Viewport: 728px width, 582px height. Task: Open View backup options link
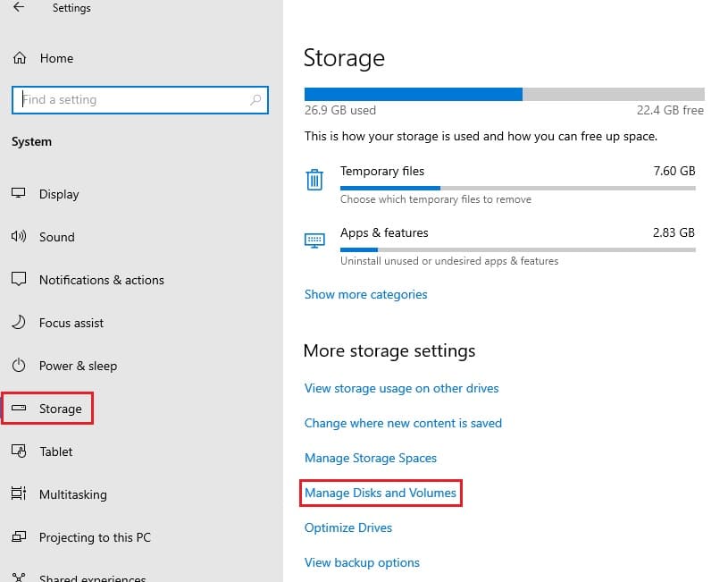click(362, 562)
